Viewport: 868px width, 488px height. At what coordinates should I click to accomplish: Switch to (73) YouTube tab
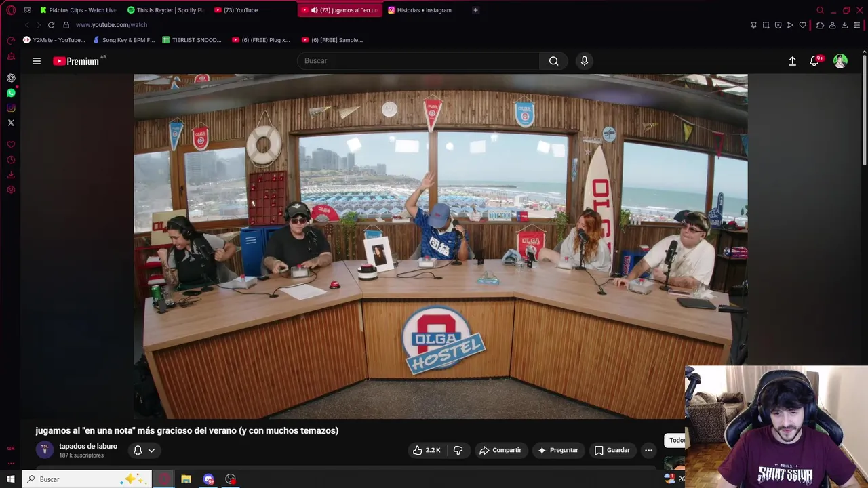[x=252, y=10]
